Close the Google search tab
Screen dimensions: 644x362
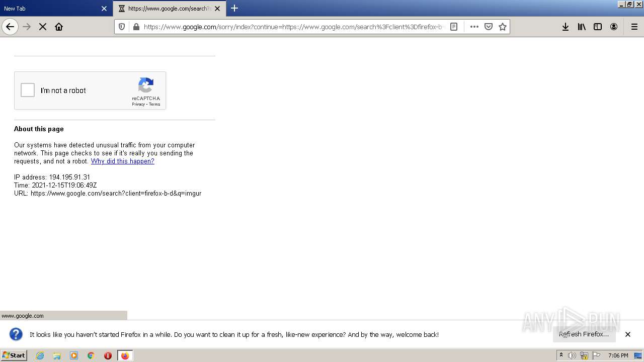click(x=217, y=9)
